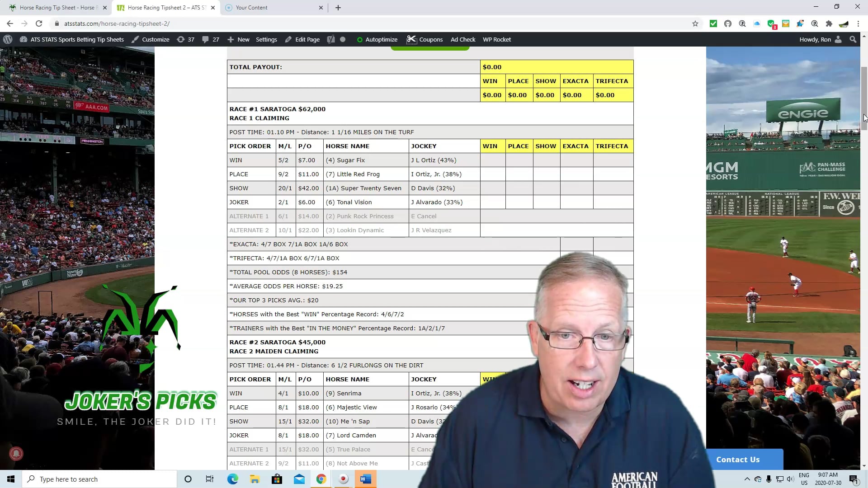Click the admin bar search magnifier

point(853,39)
